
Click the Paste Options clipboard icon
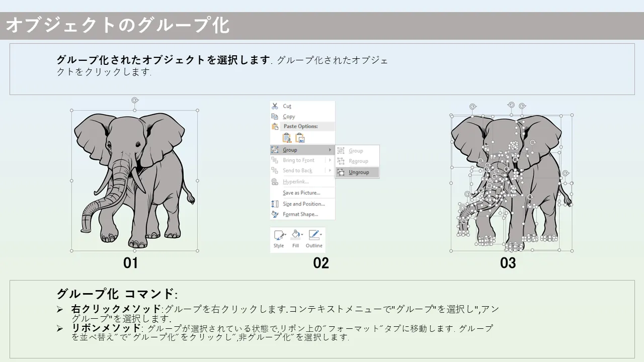tap(275, 126)
